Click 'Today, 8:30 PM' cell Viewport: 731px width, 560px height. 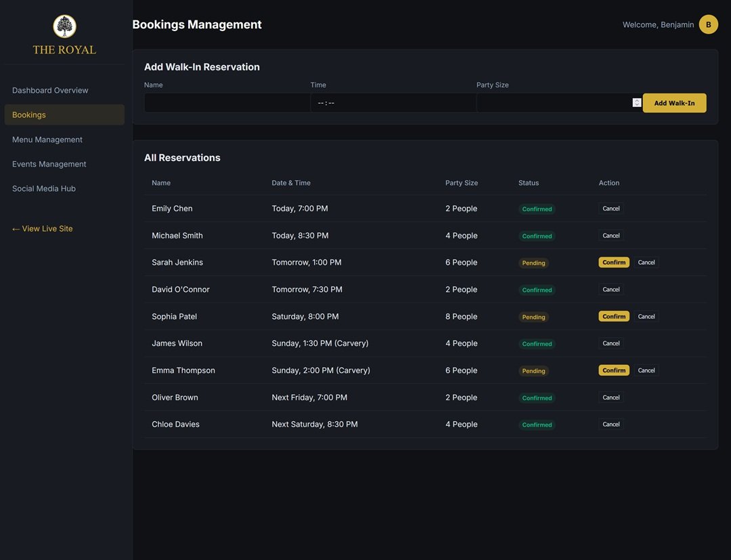tap(301, 236)
